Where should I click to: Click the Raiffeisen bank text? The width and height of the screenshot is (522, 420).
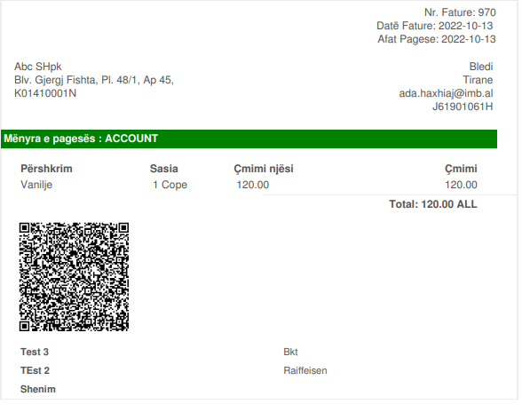click(x=305, y=370)
